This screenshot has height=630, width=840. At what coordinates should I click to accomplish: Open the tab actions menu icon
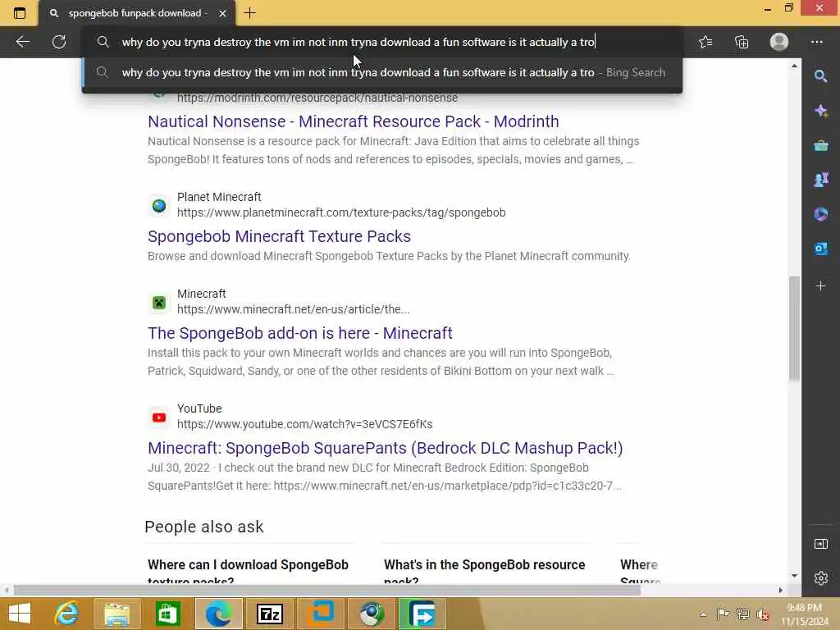[20, 13]
